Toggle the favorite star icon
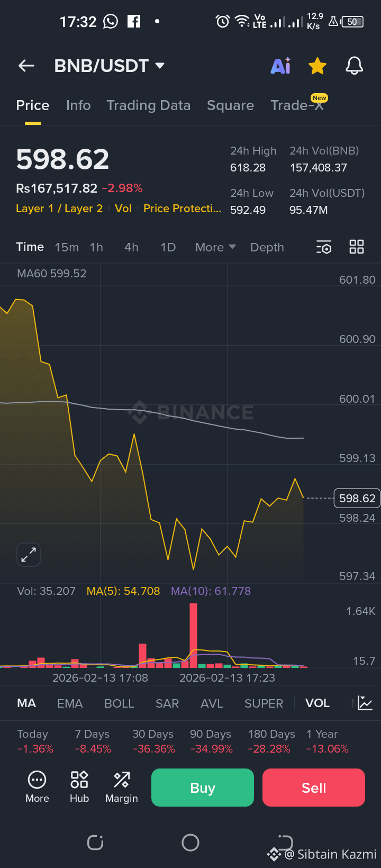The height and width of the screenshot is (868, 381). [x=317, y=66]
